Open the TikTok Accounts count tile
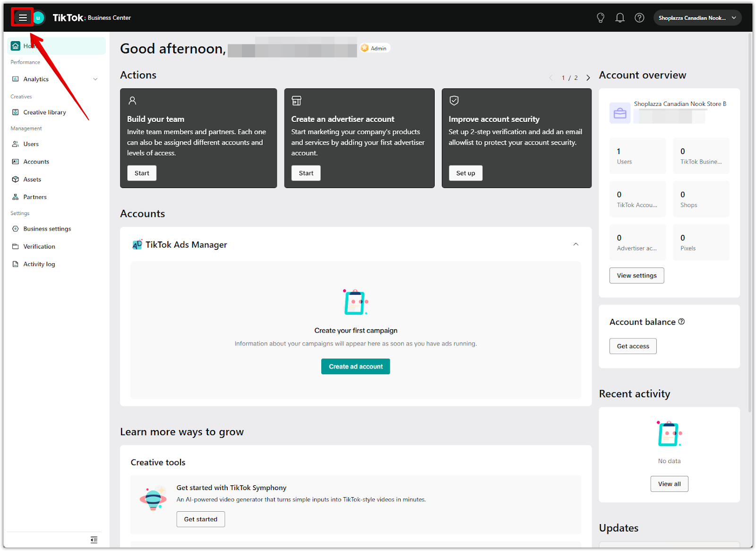The image size is (756, 551). tap(637, 199)
